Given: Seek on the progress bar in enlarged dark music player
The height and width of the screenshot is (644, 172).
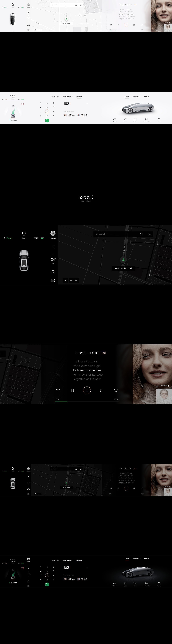Looking at the screenshot, I should 87,402.
